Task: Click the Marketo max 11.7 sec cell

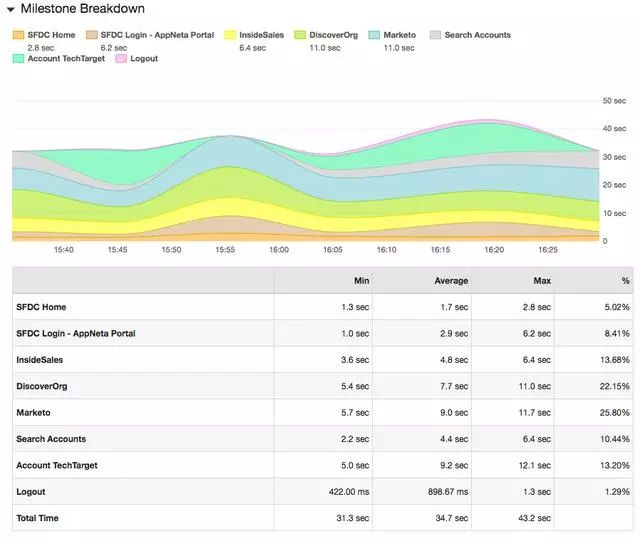Action: (535, 413)
